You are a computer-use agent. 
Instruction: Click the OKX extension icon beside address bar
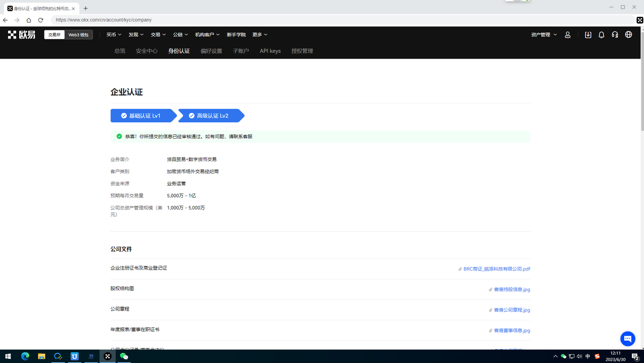tap(640, 20)
